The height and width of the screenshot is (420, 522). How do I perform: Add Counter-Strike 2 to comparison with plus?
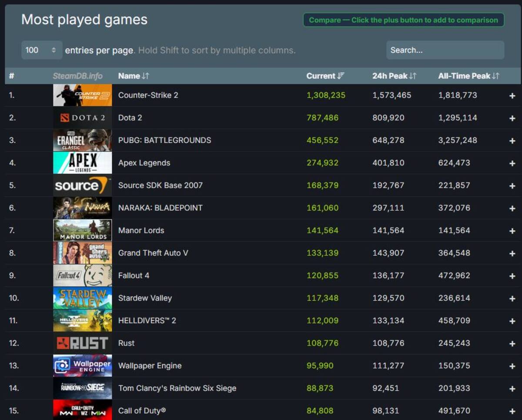pyautogui.click(x=512, y=96)
